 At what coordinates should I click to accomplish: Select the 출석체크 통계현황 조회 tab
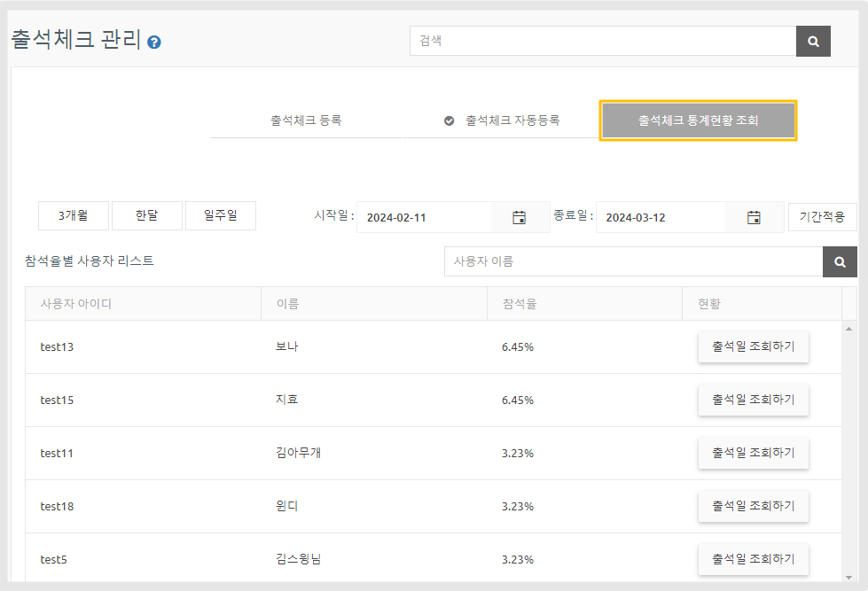pyautogui.click(x=698, y=121)
